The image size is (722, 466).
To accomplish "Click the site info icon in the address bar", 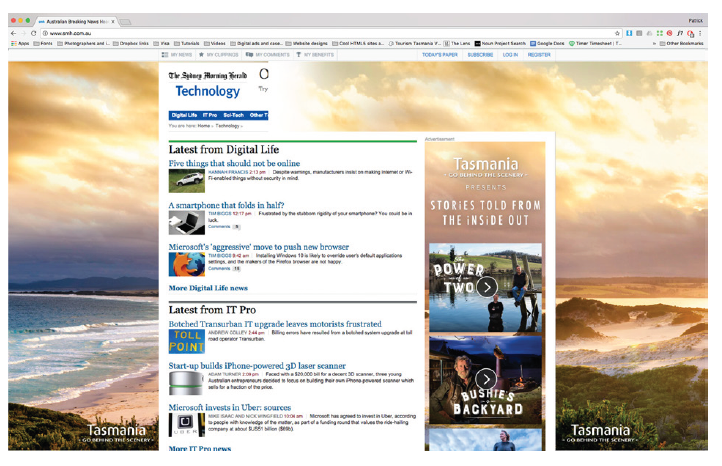I will pyautogui.click(x=45, y=33).
